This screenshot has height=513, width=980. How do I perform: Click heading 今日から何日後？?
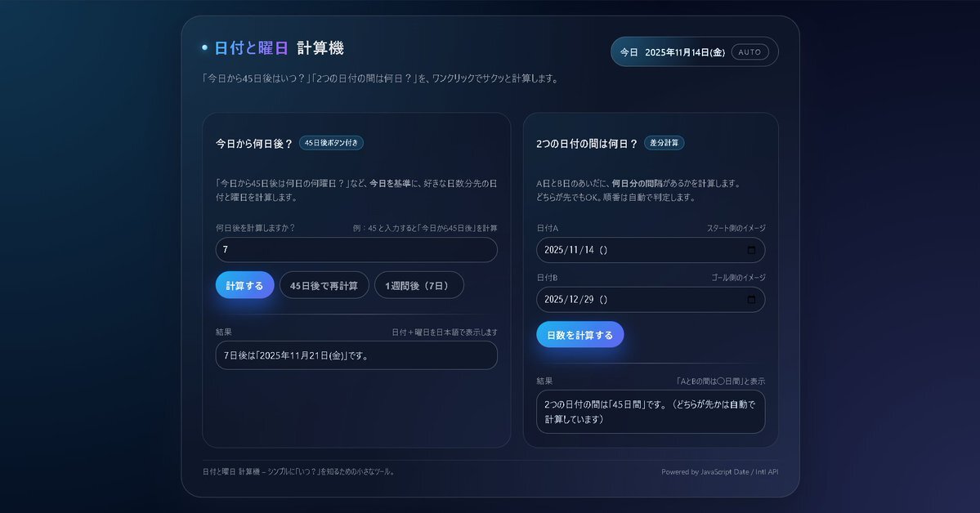coord(253,144)
